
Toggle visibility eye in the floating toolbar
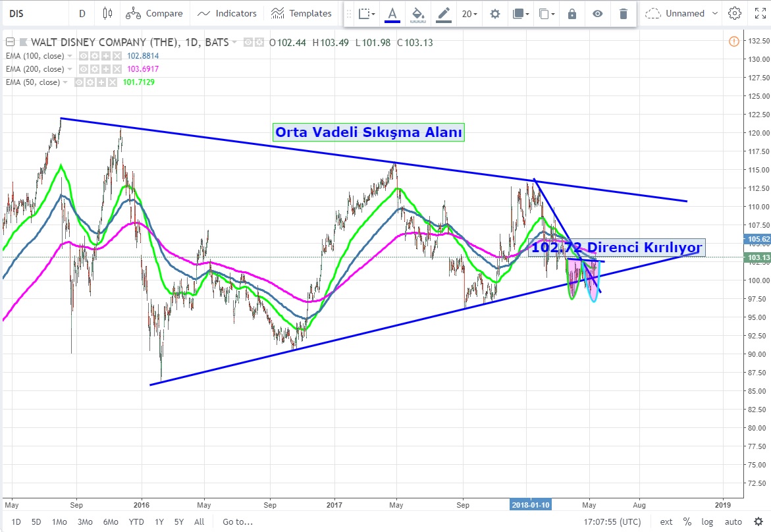click(597, 13)
